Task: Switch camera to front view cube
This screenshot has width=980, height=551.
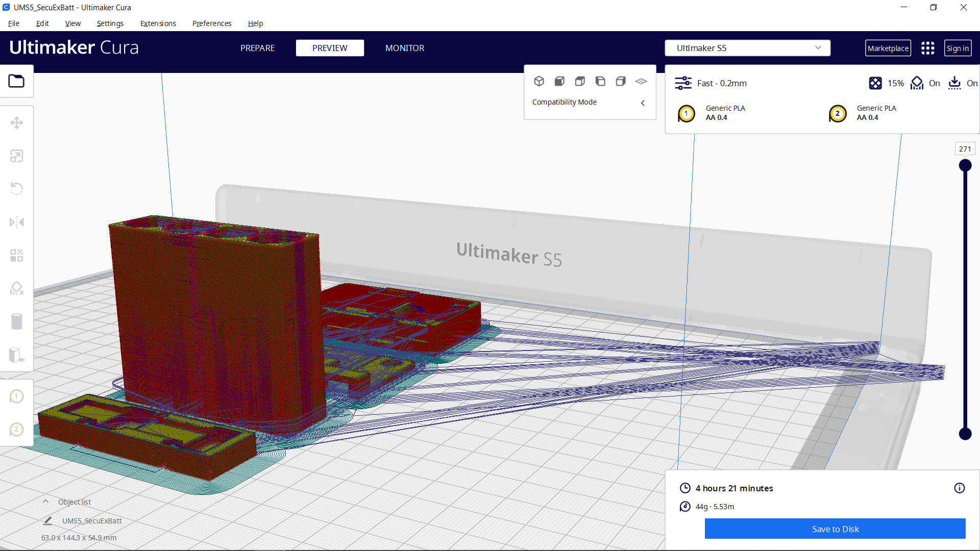Action: 559,81
